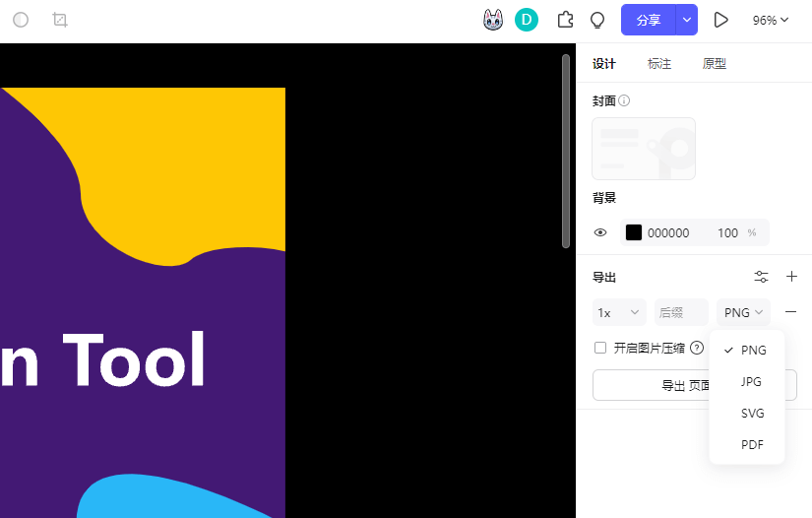Select SVG in the format menu
This screenshot has height=518, width=812.
click(747, 414)
